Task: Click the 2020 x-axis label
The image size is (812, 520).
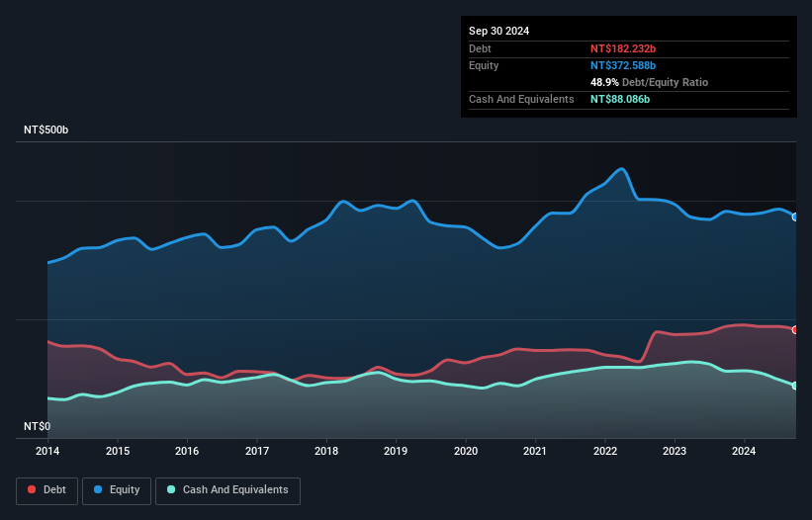Action: click(466, 451)
